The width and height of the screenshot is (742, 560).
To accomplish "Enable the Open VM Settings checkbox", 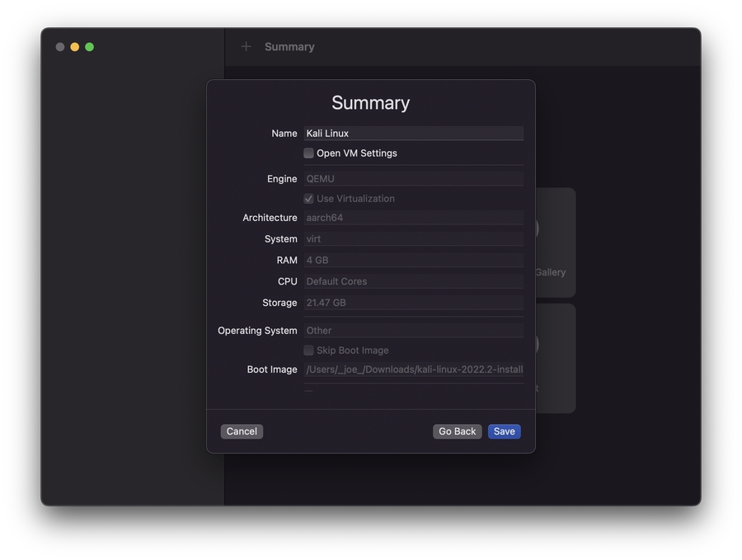I will click(308, 153).
